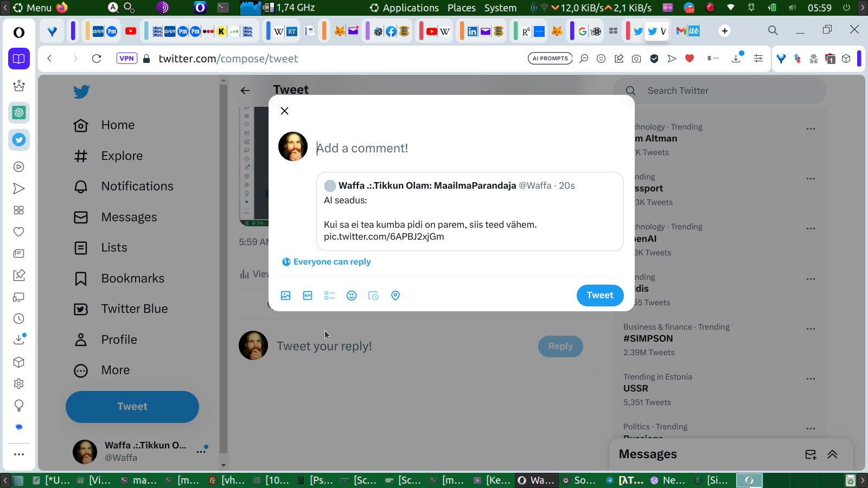Open Notifications in the Twitter sidebar
Image resolution: width=868 pixels, height=488 pixels.
tap(124, 187)
